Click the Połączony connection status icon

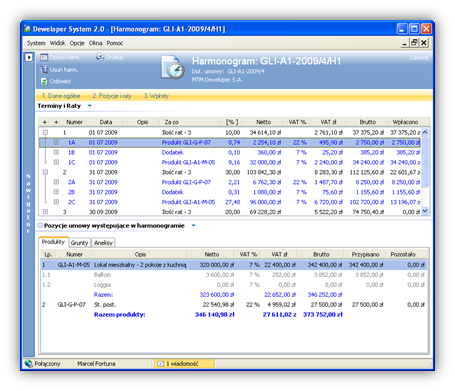[29, 363]
